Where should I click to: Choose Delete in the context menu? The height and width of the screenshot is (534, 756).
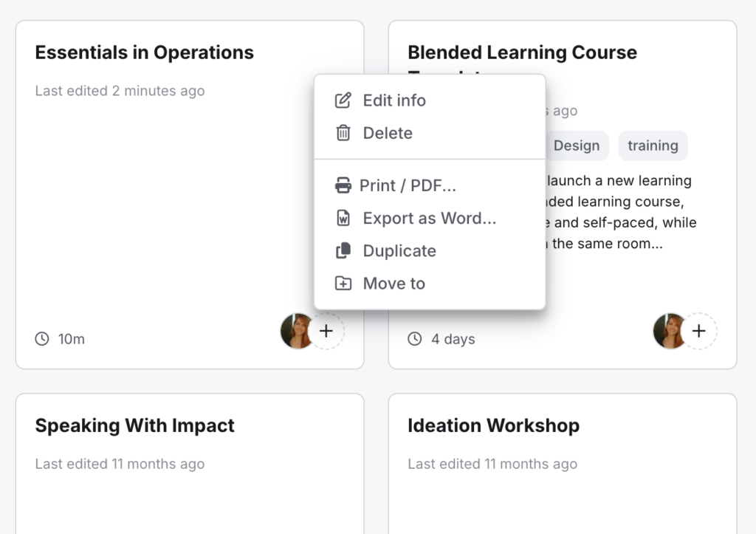click(430, 133)
